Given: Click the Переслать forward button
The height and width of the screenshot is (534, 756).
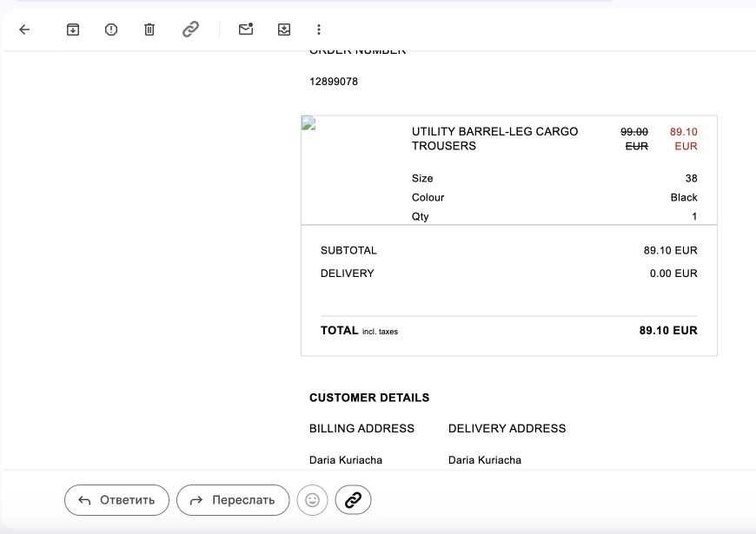Looking at the screenshot, I should coord(233,500).
